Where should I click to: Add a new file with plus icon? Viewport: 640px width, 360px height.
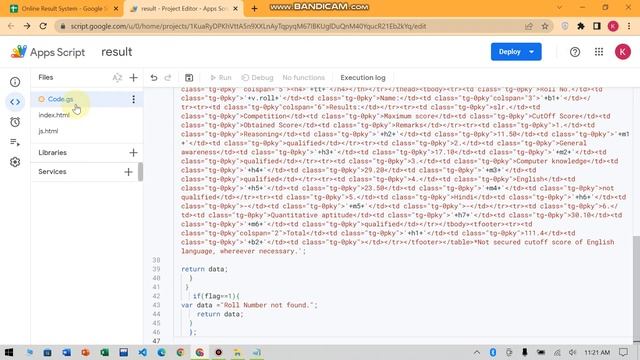tap(133, 78)
